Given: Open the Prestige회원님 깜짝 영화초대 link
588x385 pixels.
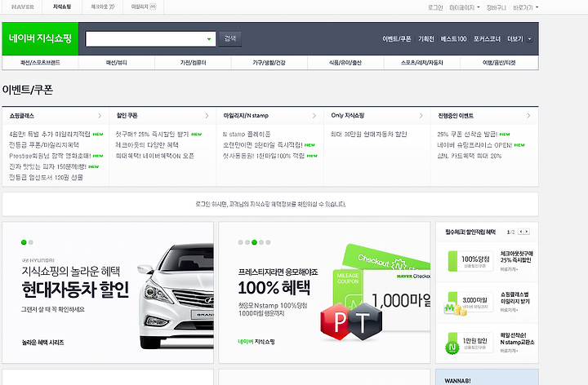Looking at the screenshot, I should [50, 156].
